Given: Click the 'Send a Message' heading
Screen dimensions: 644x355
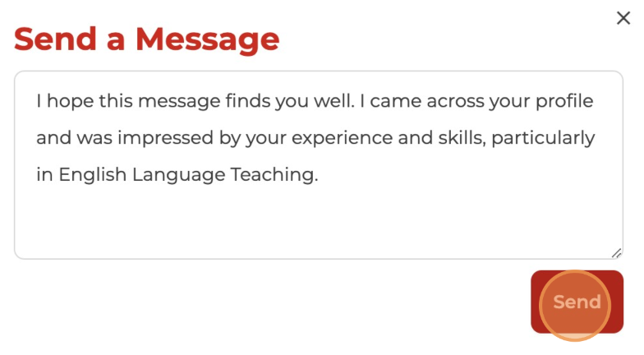Looking at the screenshot, I should (x=146, y=39).
